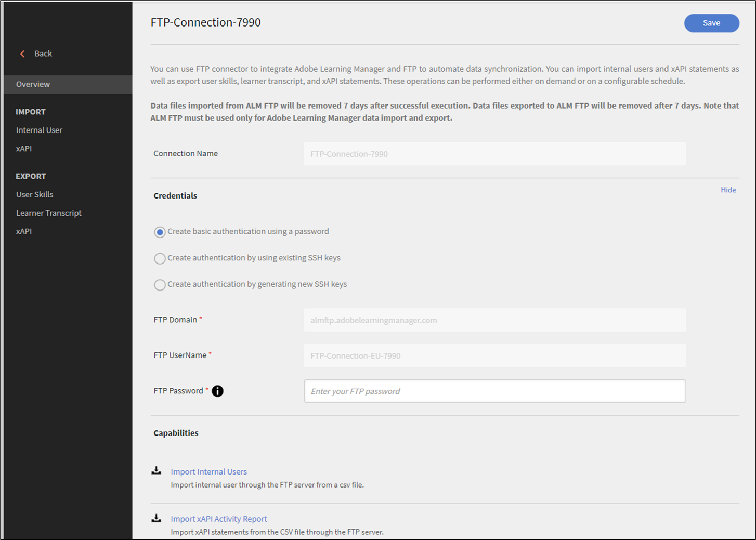Viewport: 756px width, 540px height.
Task: Open Import xAPI Activity Report link
Action: 219,519
